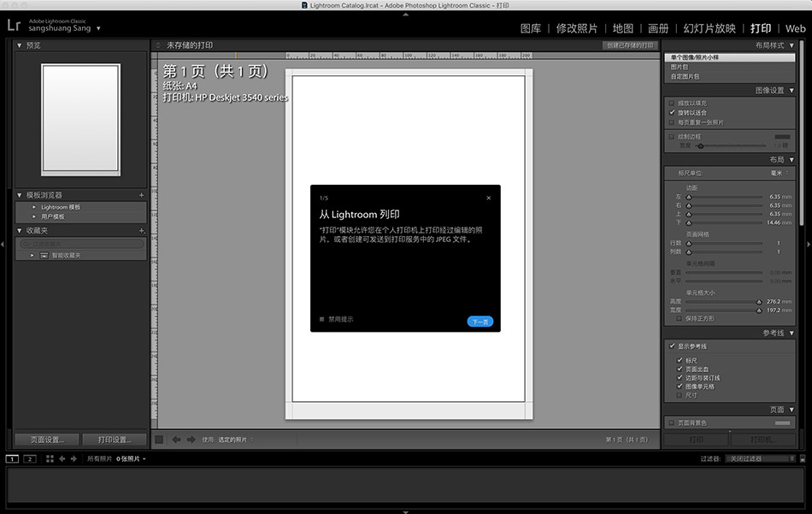The width and height of the screenshot is (812, 514).
Task: Collapse the 参考线 panel
Action: [x=791, y=334]
